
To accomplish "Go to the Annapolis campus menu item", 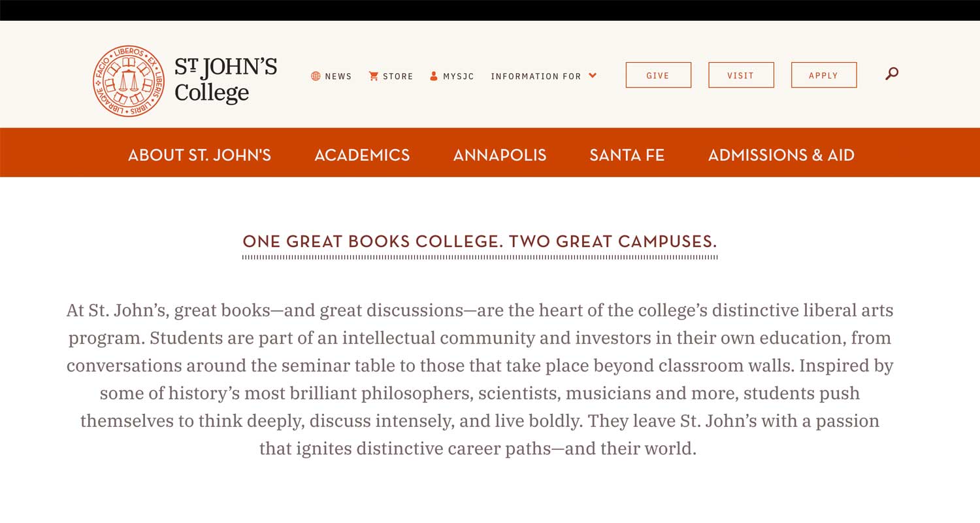I will (x=500, y=155).
